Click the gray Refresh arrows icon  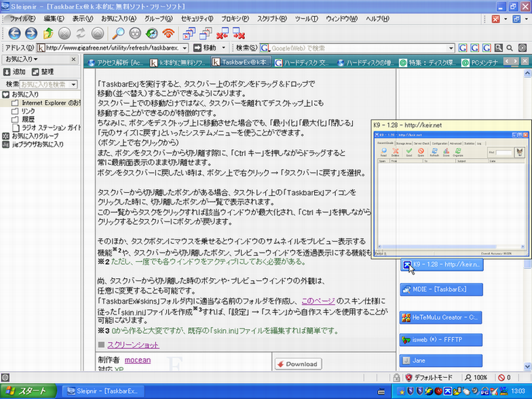click(81, 33)
